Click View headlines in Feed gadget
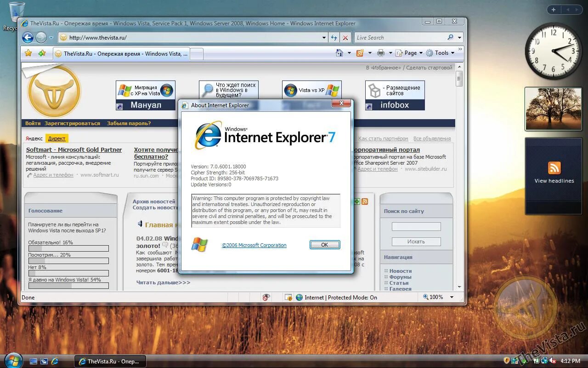 click(x=554, y=181)
